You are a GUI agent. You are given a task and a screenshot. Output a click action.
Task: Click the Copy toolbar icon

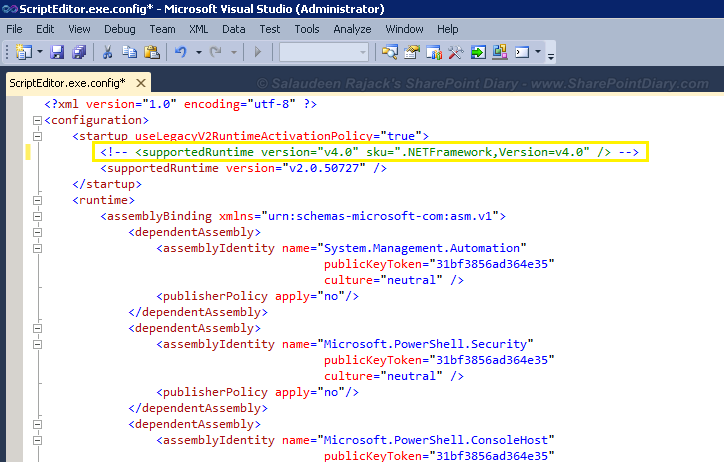[129, 52]
